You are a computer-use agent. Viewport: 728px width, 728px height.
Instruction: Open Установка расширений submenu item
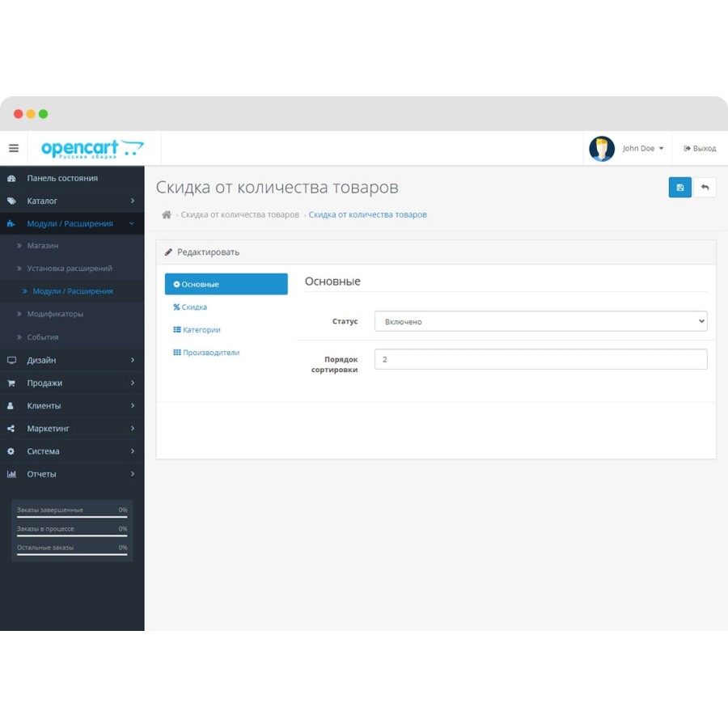(72, 269)
